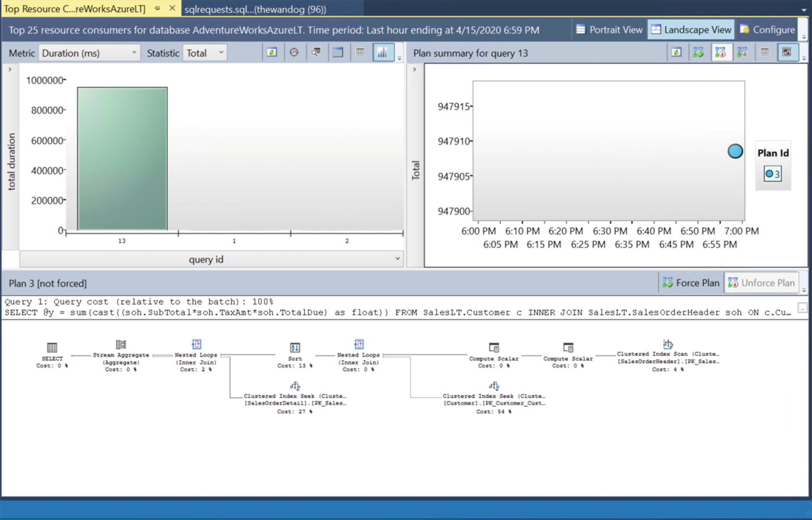Click unforce plan icon in plan summary toolbar

pos(721,53)
